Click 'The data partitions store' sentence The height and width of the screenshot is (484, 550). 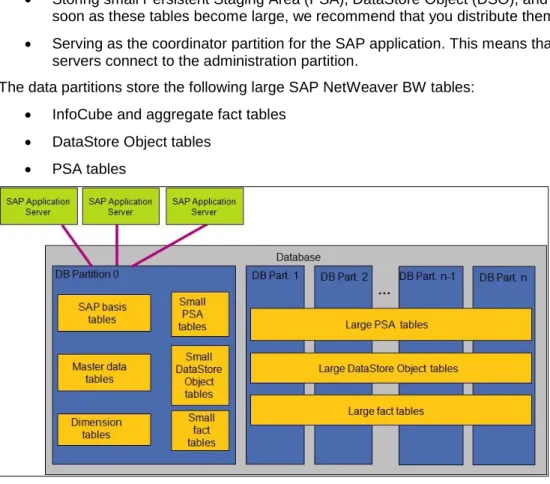[x=237, y=87]
